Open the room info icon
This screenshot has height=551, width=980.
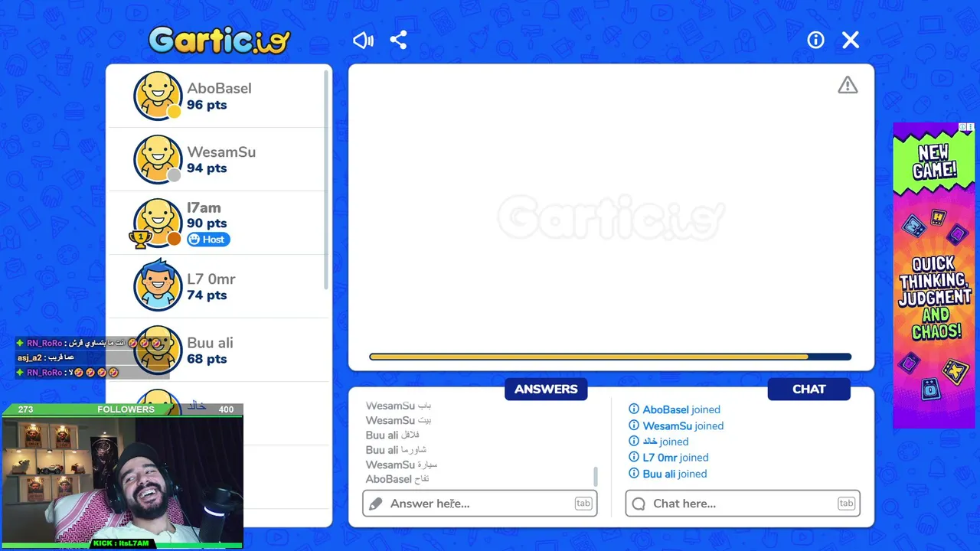pyautogui.click(x=815, y=41)
